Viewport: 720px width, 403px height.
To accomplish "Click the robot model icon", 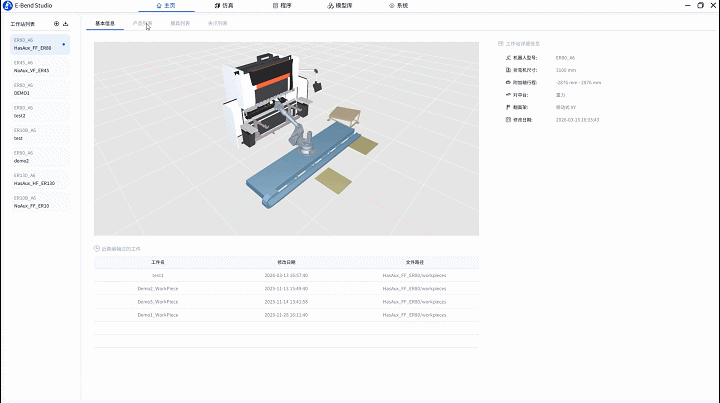I will click(x=508, y=58).
